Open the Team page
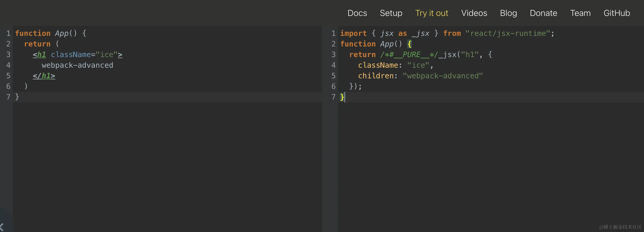The width and height of the screenshot is (644, 232). click(580, 13)
